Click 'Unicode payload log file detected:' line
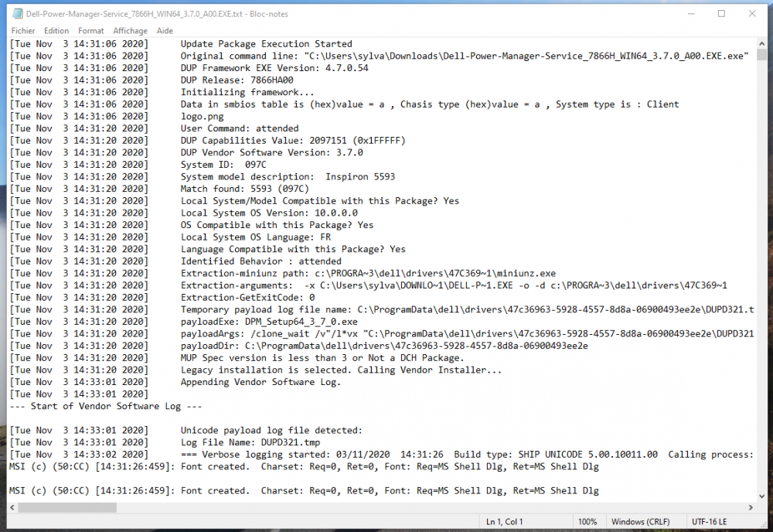 (x=271, y=431)
